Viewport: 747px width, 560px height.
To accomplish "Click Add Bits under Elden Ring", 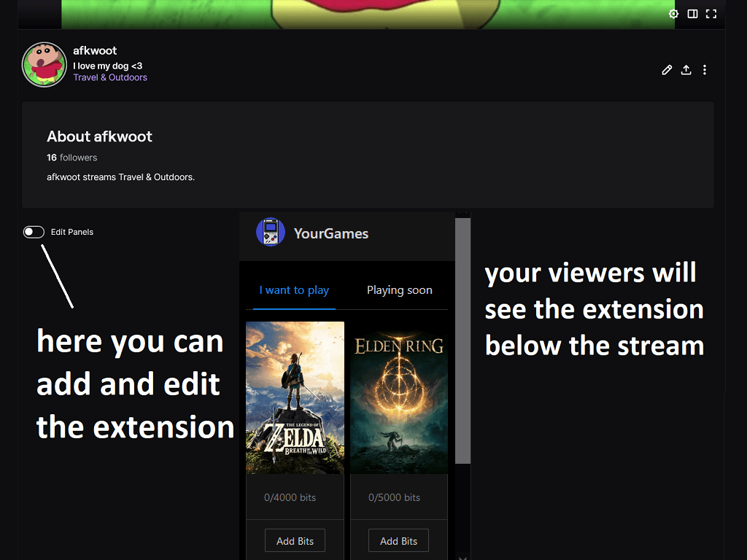I will click(x=398, y=540).
